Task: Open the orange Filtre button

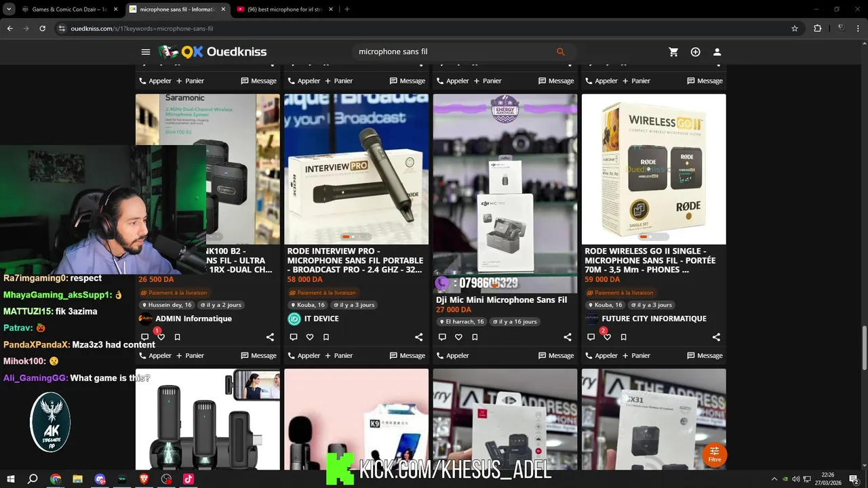Action: (715, 454)
